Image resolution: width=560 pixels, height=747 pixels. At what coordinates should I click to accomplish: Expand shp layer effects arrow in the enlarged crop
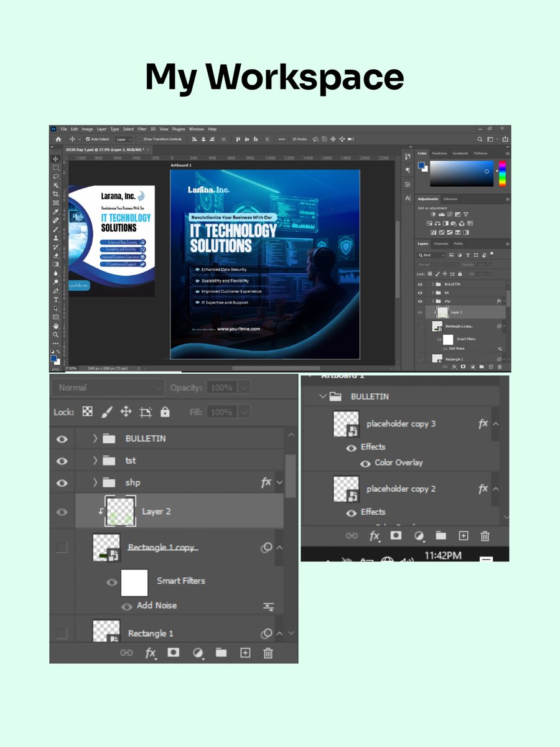click(279, 482)
